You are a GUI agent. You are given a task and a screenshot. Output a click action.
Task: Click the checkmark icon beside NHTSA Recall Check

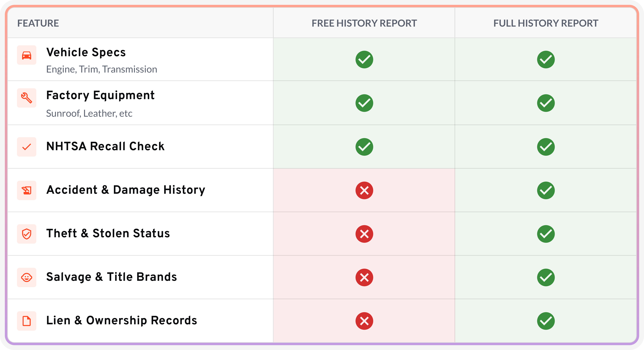click(x=26, y=147)
